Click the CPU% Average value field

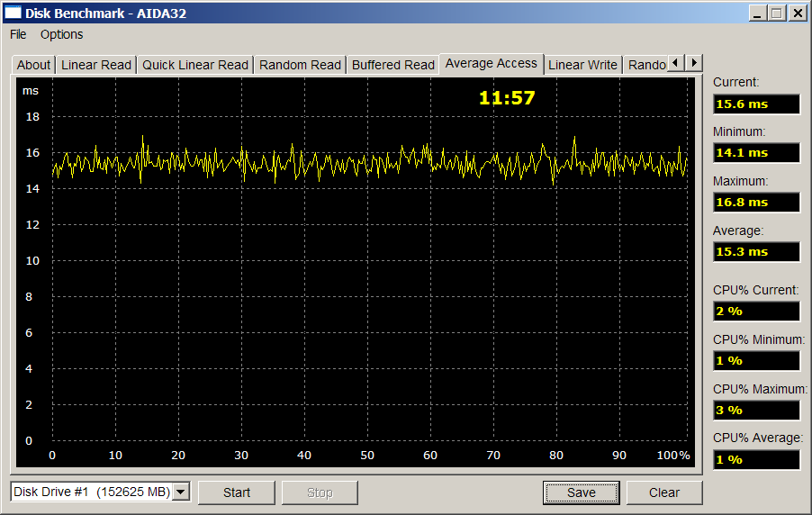pos(756,459)
